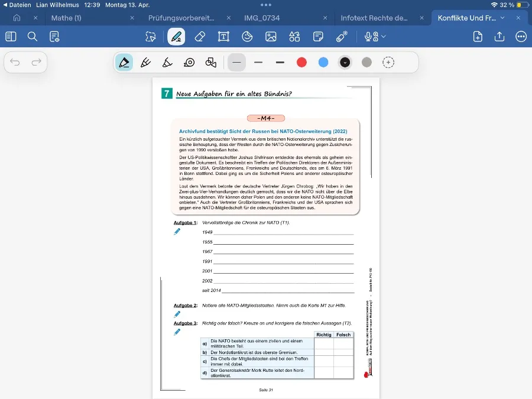Close the Mathe (1) tab

[x=132, y=18]
